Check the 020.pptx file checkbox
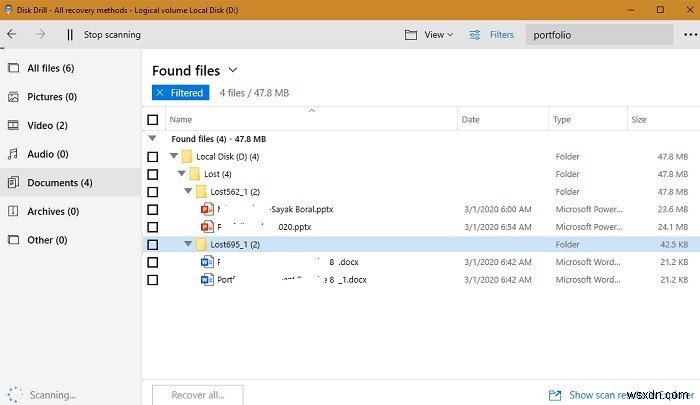The height and width of the screenshot is (405, 700). pyautogui.click(x=153, y=227)
